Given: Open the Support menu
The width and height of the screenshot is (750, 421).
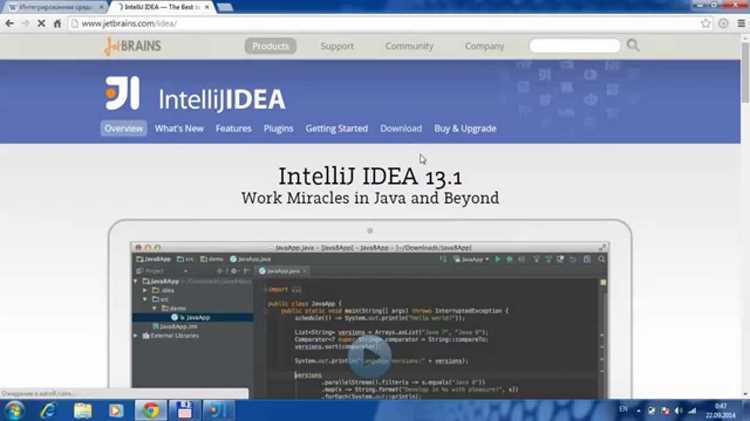Looking at the screenshot, I should [337, 46].
